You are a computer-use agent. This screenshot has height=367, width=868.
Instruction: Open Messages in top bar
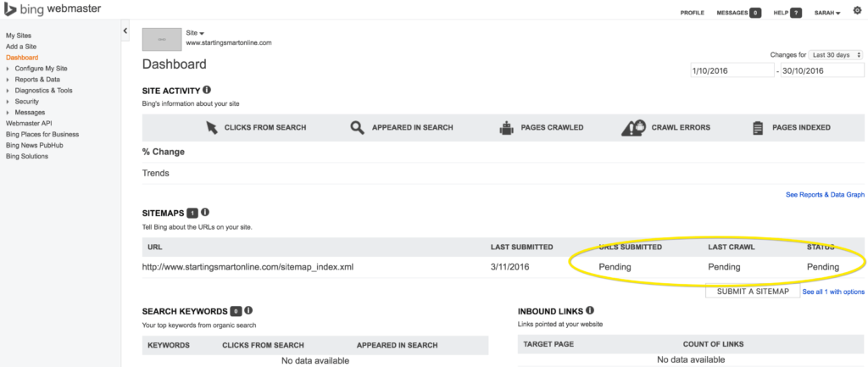[x=732, y=13]
